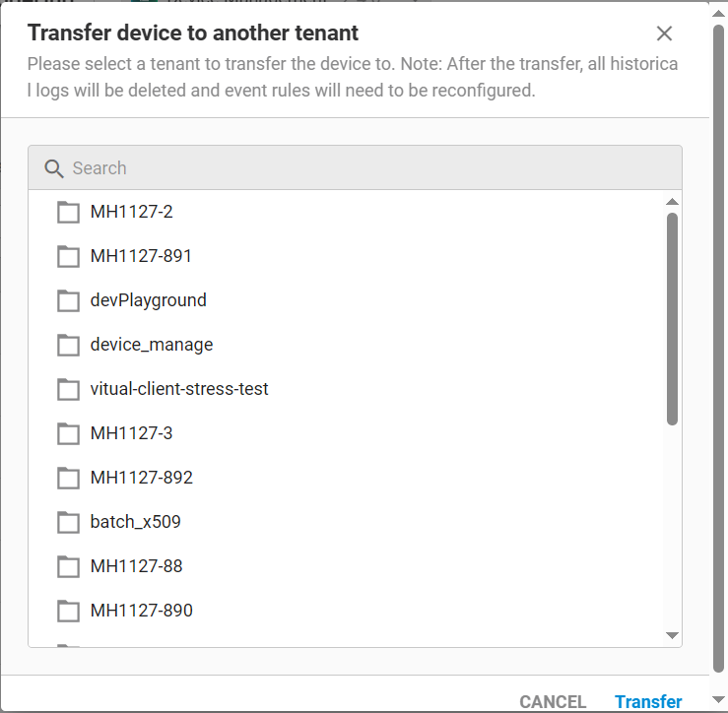Click the devPlayground folder icon

coord(68,300)
